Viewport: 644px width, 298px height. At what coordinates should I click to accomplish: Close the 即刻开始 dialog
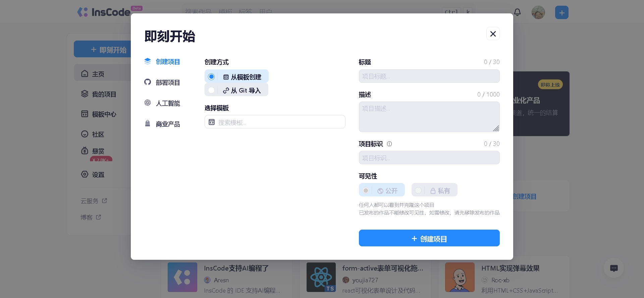pyautogui.click(x=493, y=34)
